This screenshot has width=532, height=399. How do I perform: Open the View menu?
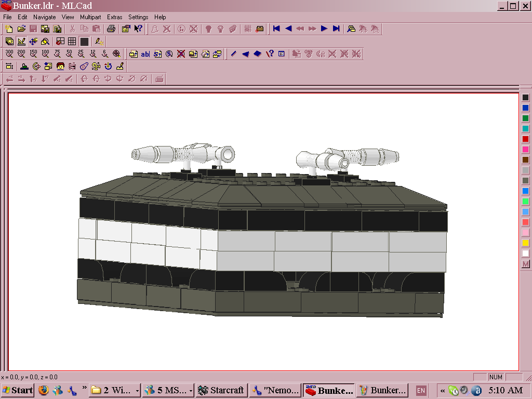tap(68, 17)
